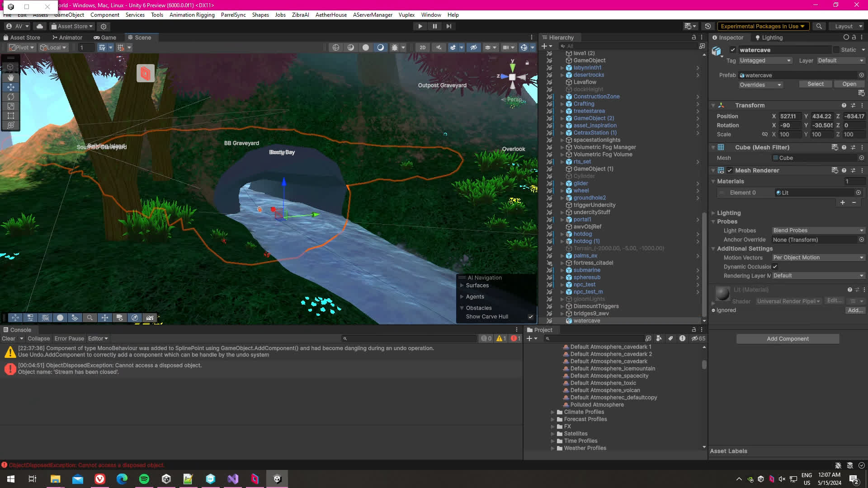This screenshot has width=868, height=488.
Task: Open the Animation Rigging menu
Action: coord(192,15)
